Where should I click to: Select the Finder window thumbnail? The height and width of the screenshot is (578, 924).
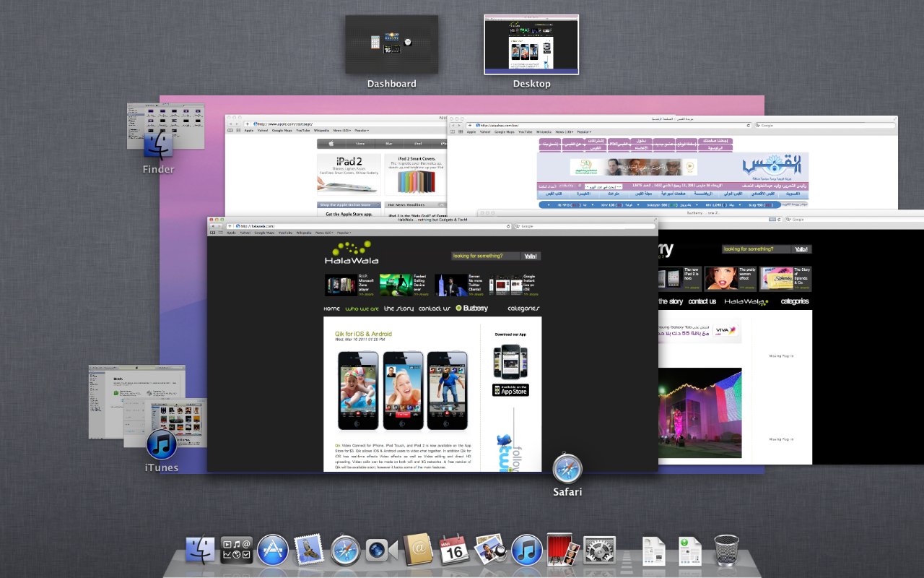(165, 125)
